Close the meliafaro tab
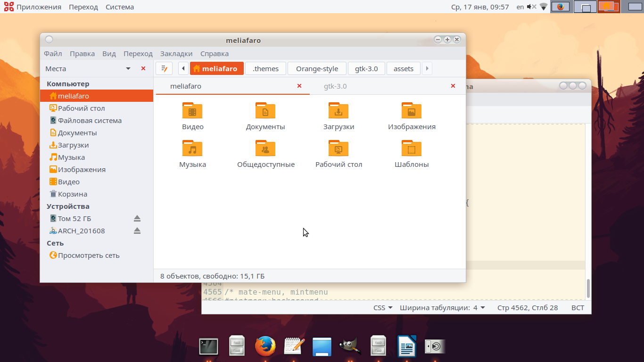Screen dimensions: 644x362 click(299, 86)
